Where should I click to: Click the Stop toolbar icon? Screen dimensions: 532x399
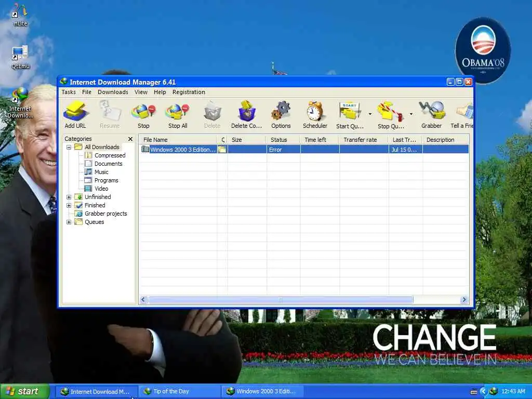pos(143,115)
